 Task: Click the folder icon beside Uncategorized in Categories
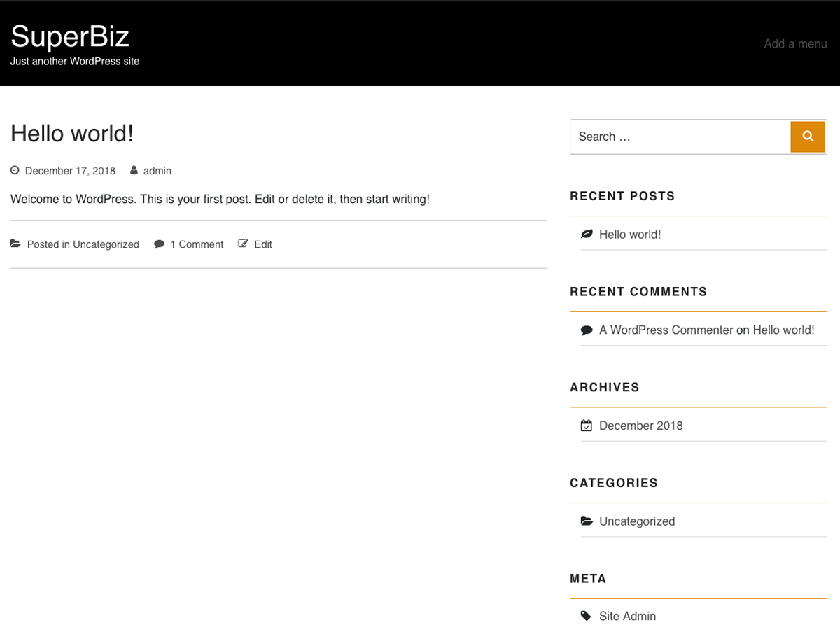point(587,521)
